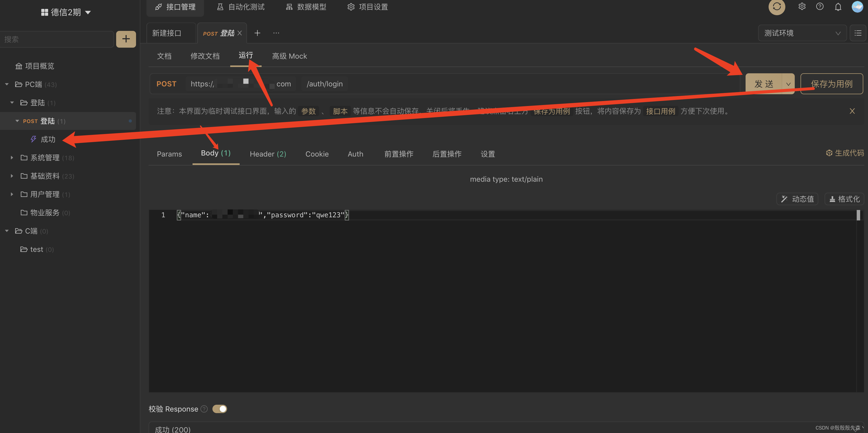868x433 pixels.
Task: Open the environment list menu icon
Action: point(858,33)
